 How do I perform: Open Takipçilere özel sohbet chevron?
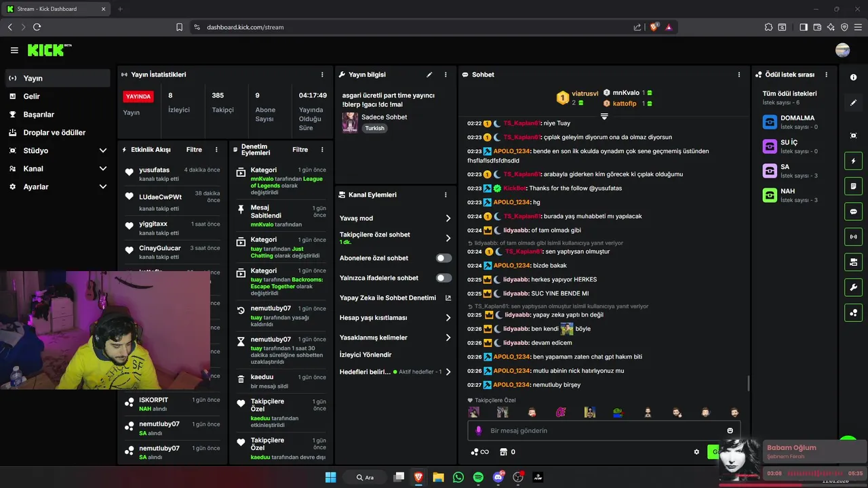point(448,238)
